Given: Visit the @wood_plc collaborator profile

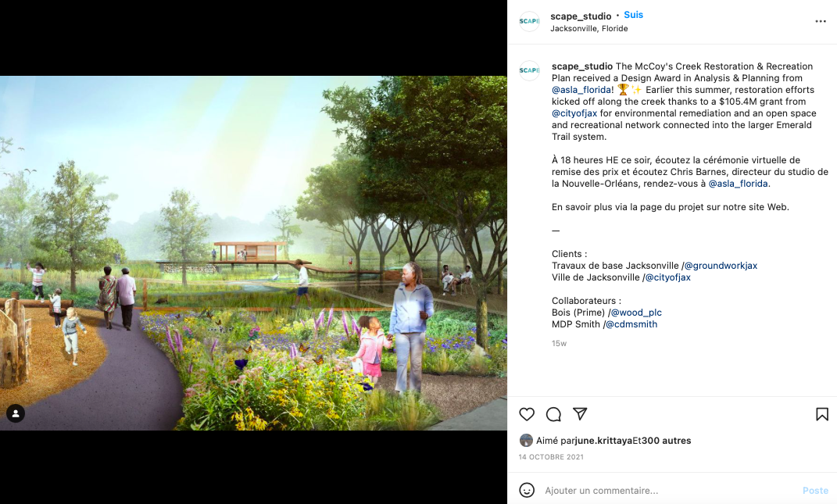Looking at the screenshot, I should click(635, 313).
